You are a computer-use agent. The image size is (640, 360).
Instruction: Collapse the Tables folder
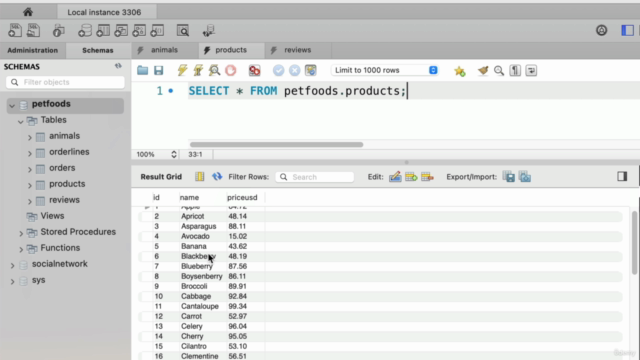20,122
